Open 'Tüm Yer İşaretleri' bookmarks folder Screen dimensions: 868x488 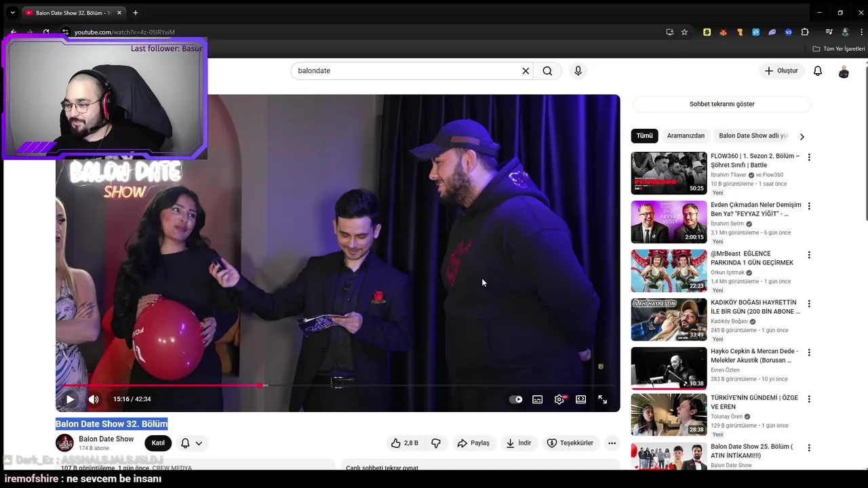pyautogui.click(x=839, y=49)
